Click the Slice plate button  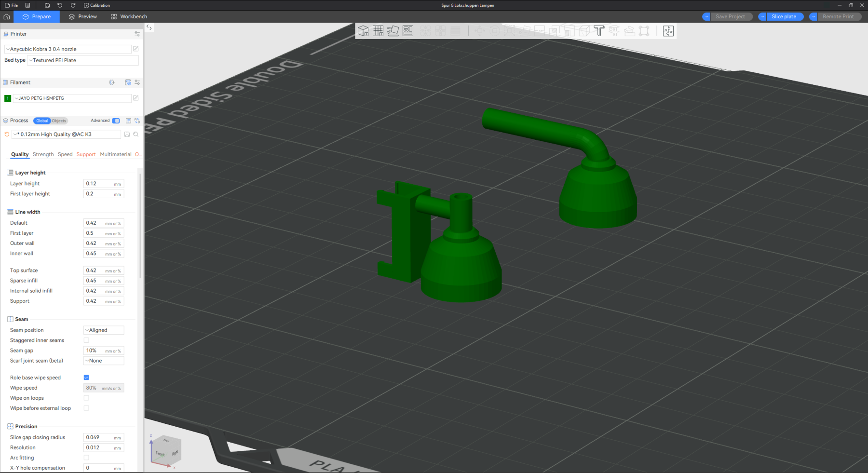[784, 16]
